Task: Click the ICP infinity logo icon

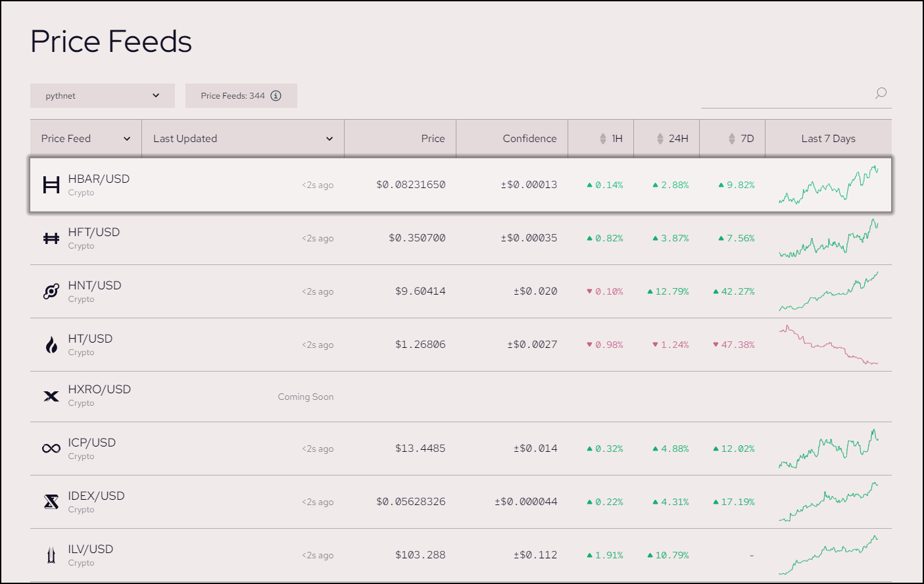Action: [51, 449]
